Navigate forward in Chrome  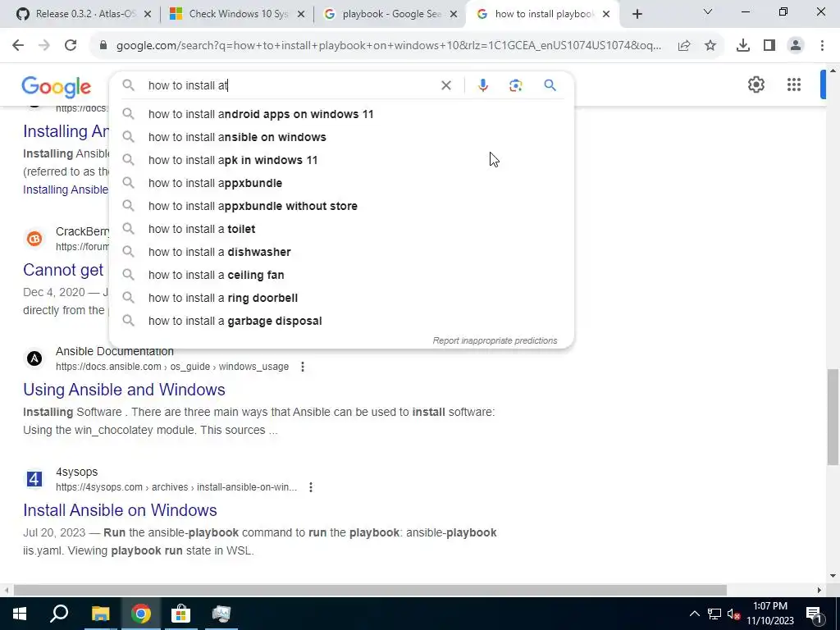tap(44, 46)
